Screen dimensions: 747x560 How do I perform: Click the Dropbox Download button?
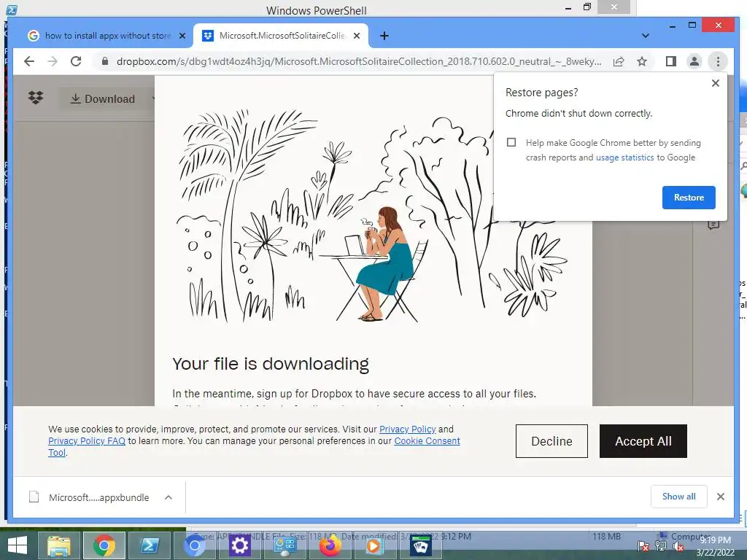[103, 98]
